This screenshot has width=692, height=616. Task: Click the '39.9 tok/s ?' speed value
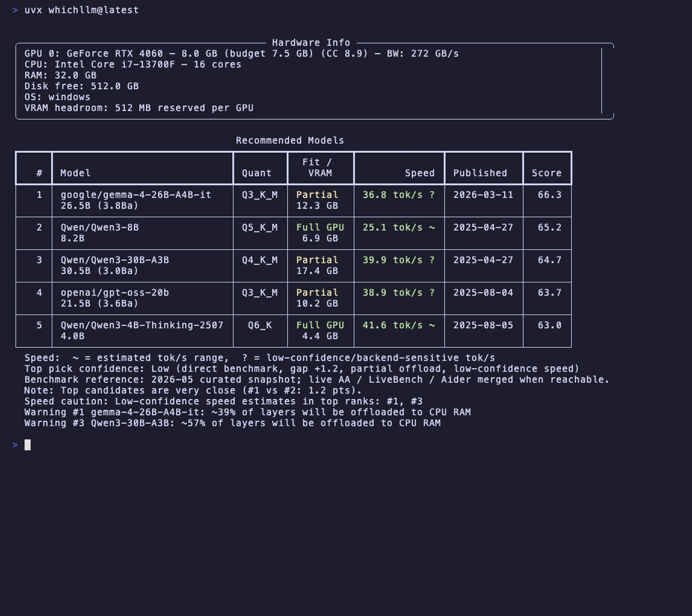[x=399, y=260]
